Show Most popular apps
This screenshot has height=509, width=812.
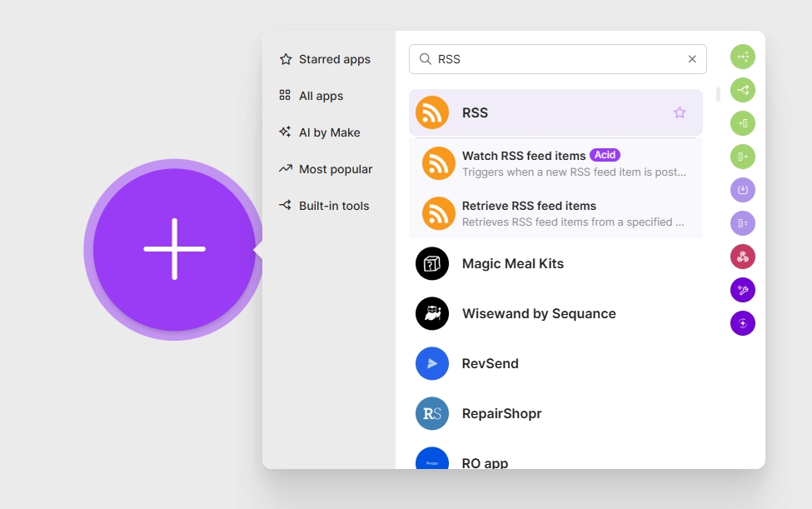coord(326,169)
